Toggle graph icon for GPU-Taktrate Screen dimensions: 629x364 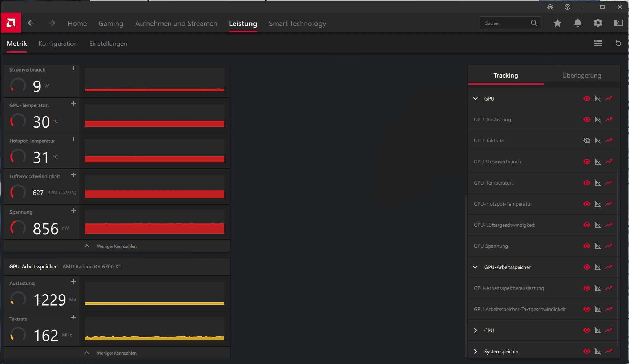click(598, 141)
